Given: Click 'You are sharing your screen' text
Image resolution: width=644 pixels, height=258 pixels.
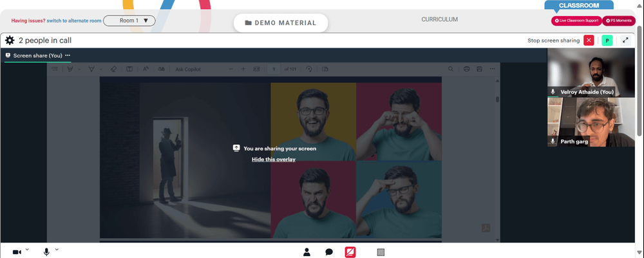Looking at the screenshot, I should (279, 149).
